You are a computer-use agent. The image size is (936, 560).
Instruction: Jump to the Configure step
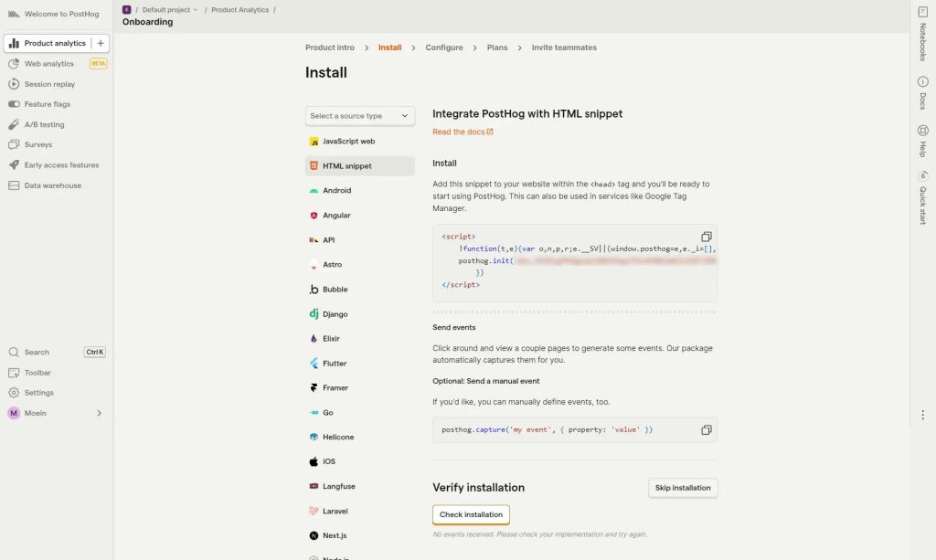444,48
